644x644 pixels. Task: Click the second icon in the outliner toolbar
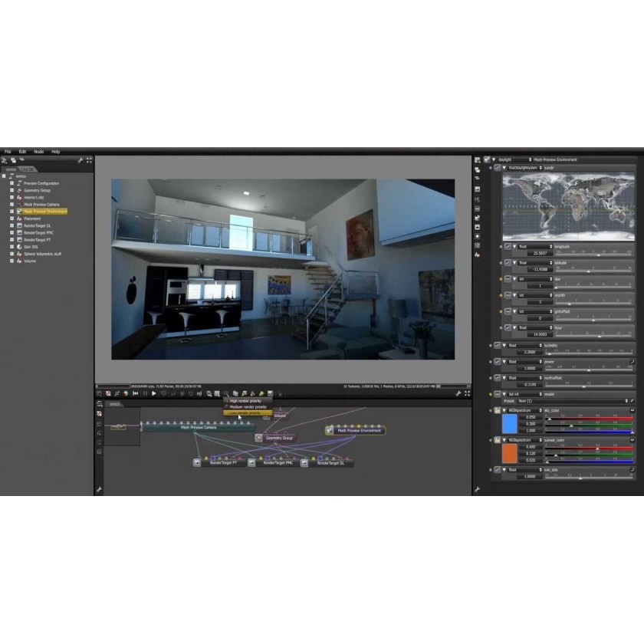click(x=14, y=160)
